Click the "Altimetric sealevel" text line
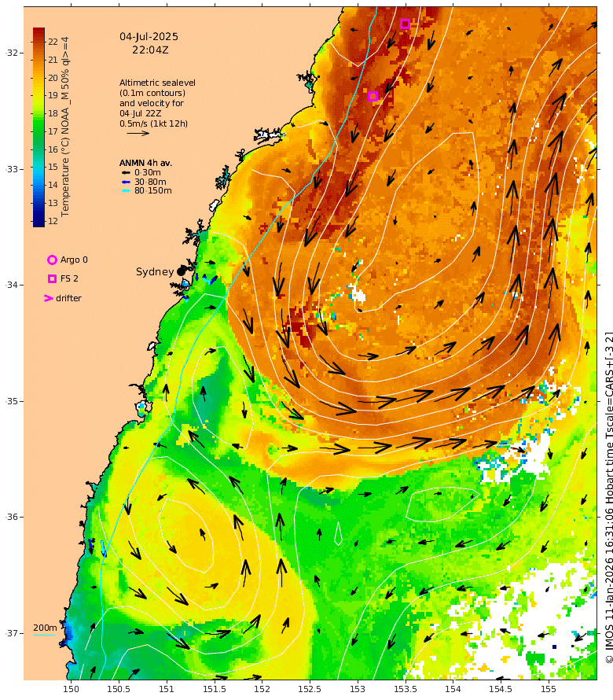Image resolution: width=613 pixels, height=700 pixels. (x=157, y=83)
